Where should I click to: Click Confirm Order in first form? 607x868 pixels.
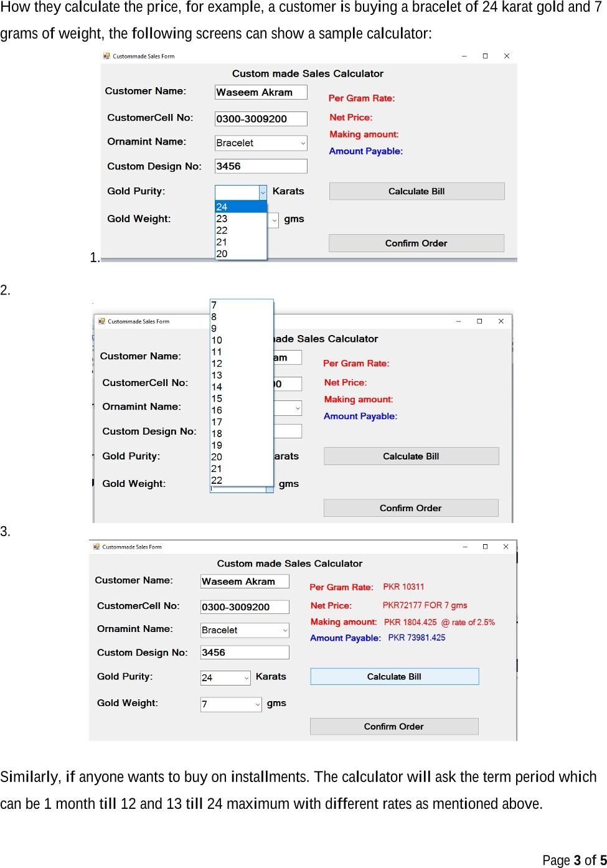pos(416,243)
